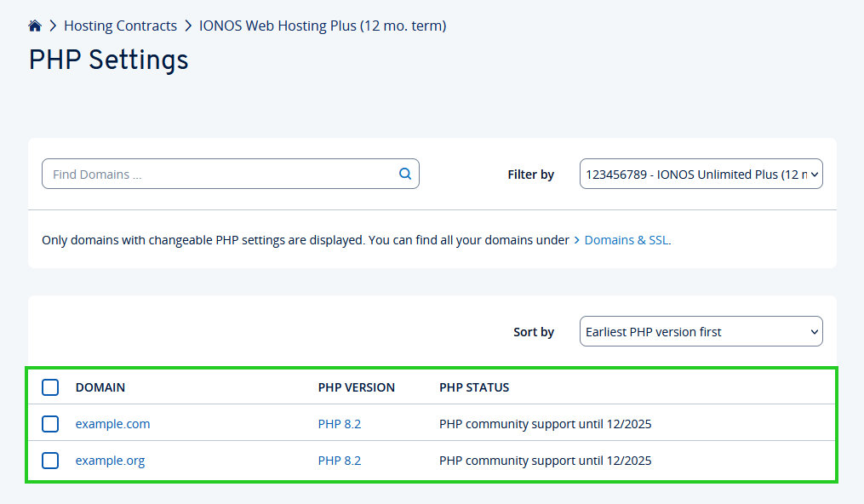The width and height of the screenshot is (864, 504).
Task: Check the checkbox for example.org
Action: pyautogui.click(x=50, y=461)
